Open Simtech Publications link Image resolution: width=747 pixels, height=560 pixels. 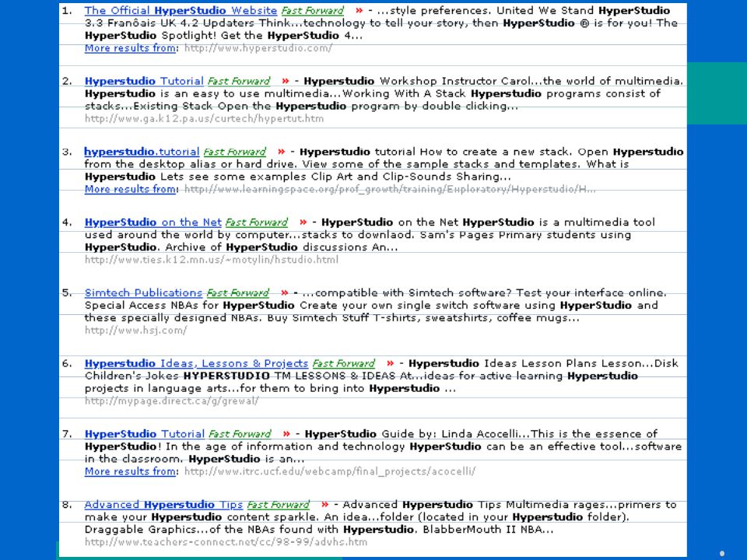(143, 293)
